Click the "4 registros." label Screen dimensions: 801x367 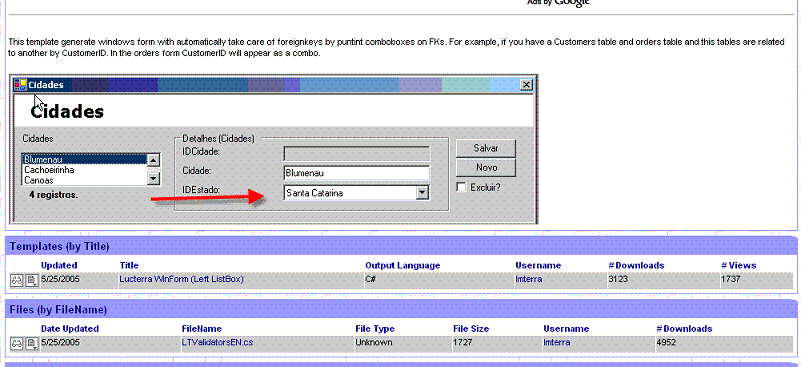pos(54,195)
